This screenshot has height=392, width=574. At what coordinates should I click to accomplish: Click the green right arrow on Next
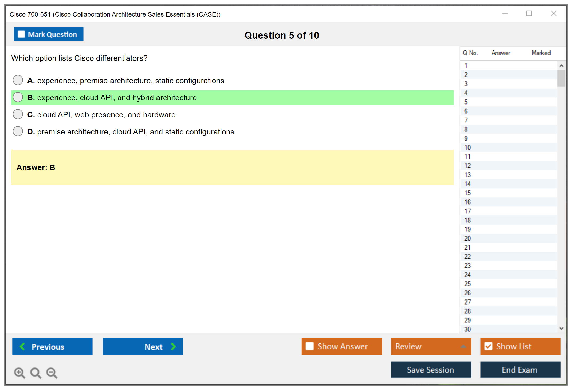(173, 346)
